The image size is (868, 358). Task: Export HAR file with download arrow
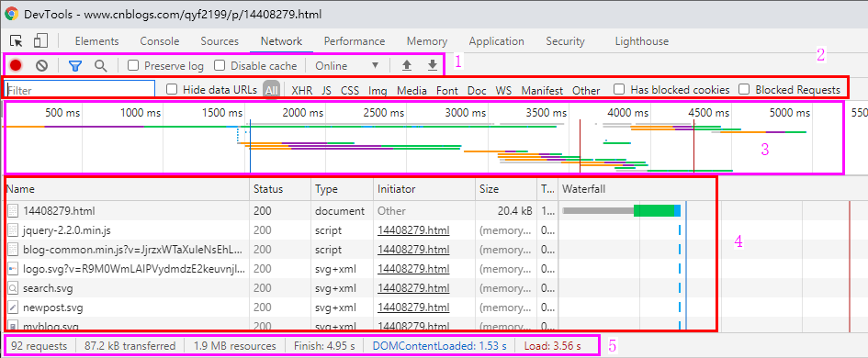[x=433, y=66]
